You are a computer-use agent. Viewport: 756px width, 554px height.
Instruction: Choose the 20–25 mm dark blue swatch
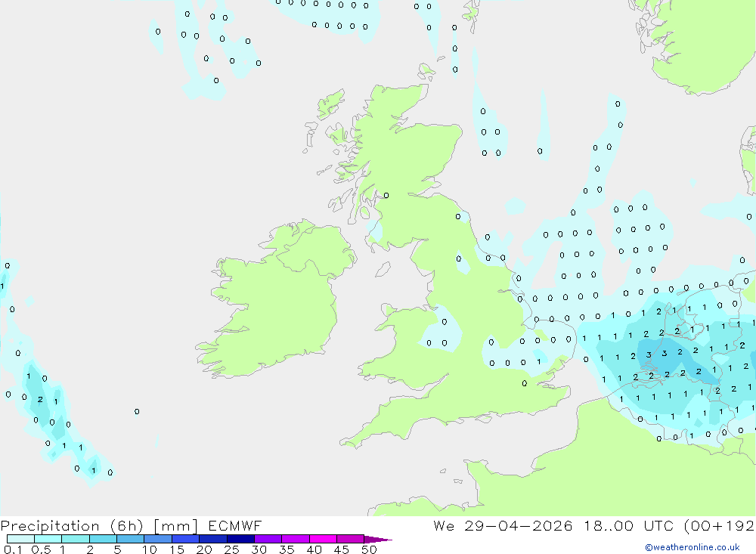point(213,539)
